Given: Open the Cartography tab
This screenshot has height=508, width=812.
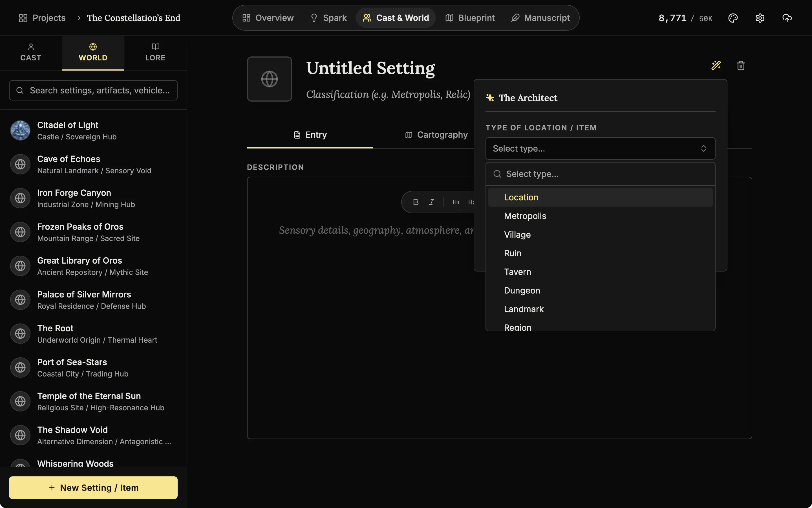Looking at the screenshot, I should point(436,135).
